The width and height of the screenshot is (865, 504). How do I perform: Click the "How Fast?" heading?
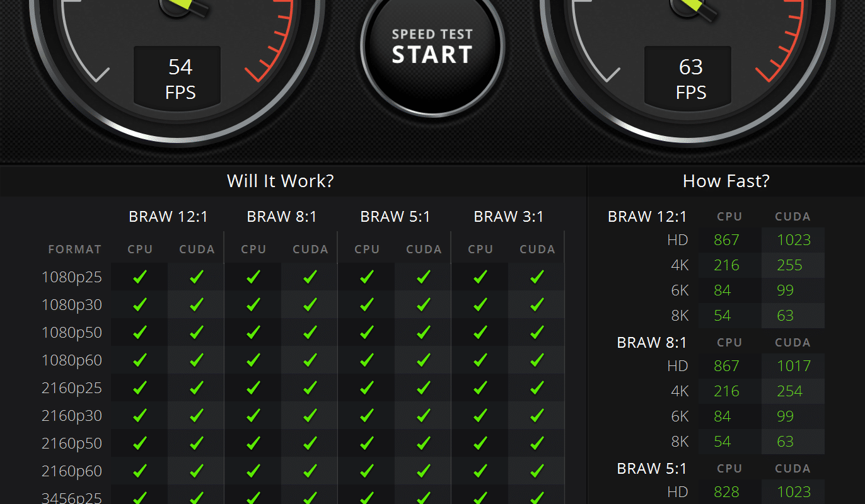click(726, 181)
